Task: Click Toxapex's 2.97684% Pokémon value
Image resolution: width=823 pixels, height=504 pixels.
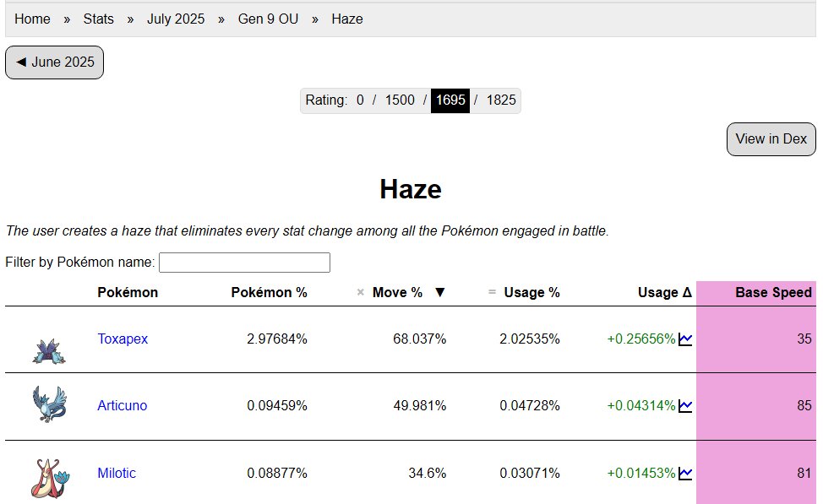Action: [x=277, y=339]
